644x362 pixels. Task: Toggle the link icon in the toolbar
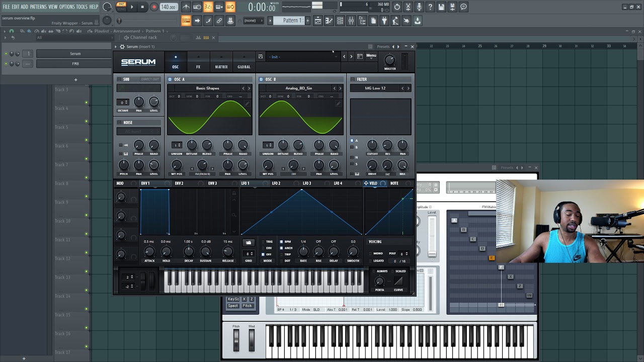click(x=219, y=21)
